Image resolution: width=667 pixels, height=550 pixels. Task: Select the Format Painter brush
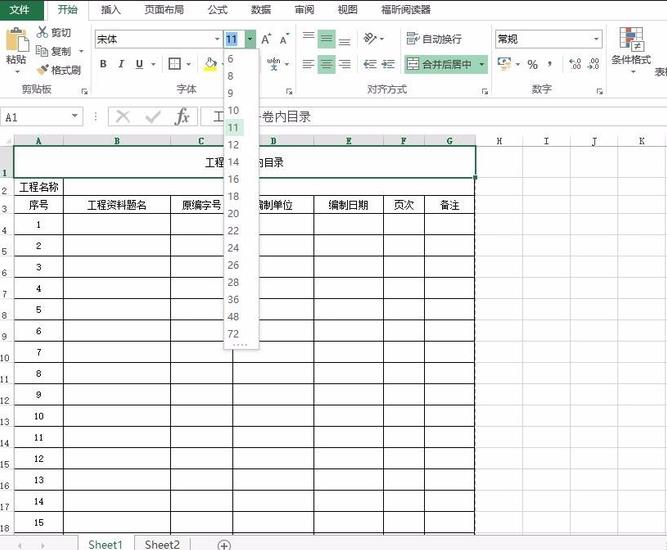[43, 70]
